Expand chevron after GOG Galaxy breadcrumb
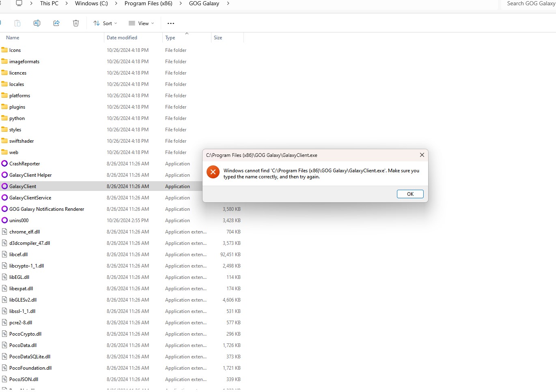Image resolution: width=556 pixels, height=392 pixels. coord(228,3)
